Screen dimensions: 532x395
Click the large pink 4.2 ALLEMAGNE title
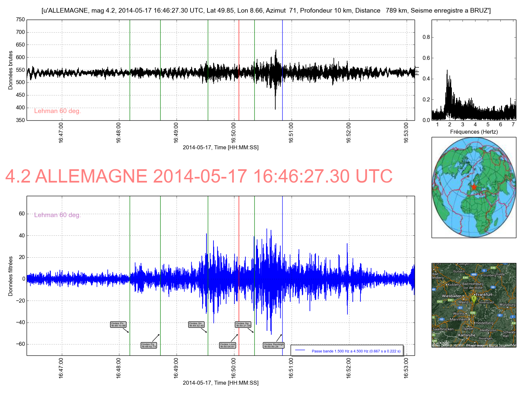pos(199,176)
